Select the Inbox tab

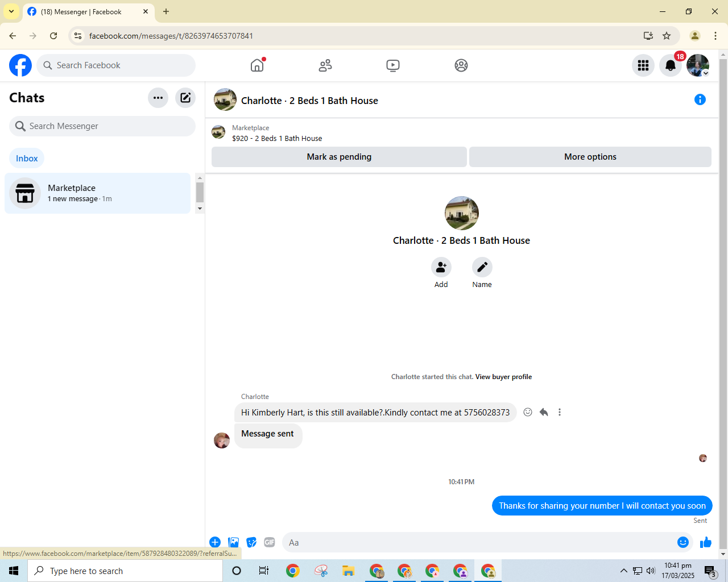tap(27, 159)
